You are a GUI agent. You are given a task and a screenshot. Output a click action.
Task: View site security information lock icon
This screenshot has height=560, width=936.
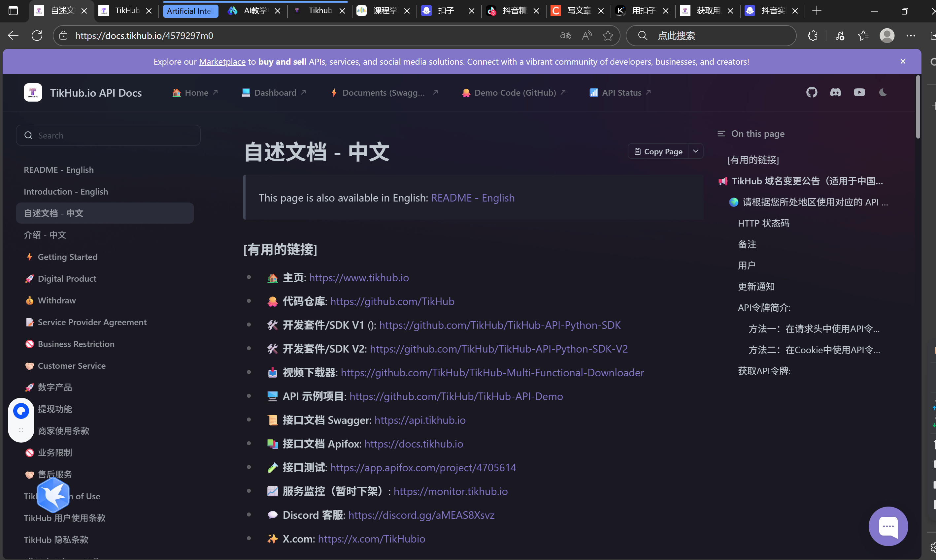(x=63, y=36)
